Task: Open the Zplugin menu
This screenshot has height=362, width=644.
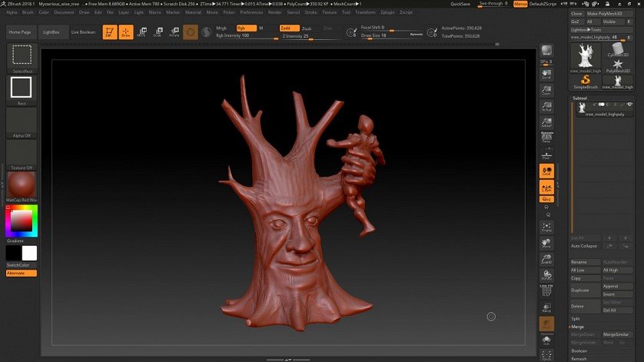Action: click(x=387, y=12)
